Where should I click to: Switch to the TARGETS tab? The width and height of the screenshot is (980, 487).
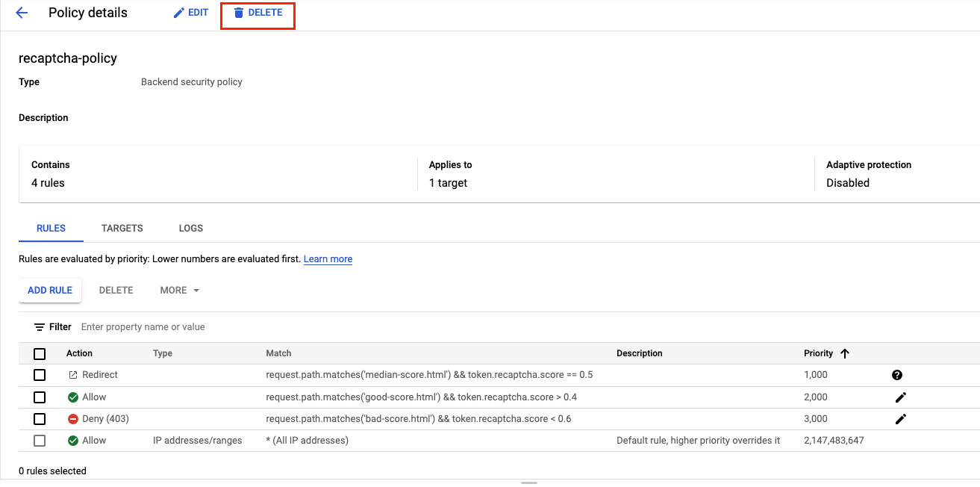[122, 229]
